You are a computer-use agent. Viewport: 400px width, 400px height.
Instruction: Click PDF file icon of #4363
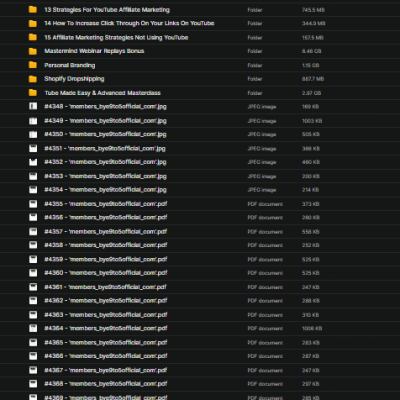33,314
